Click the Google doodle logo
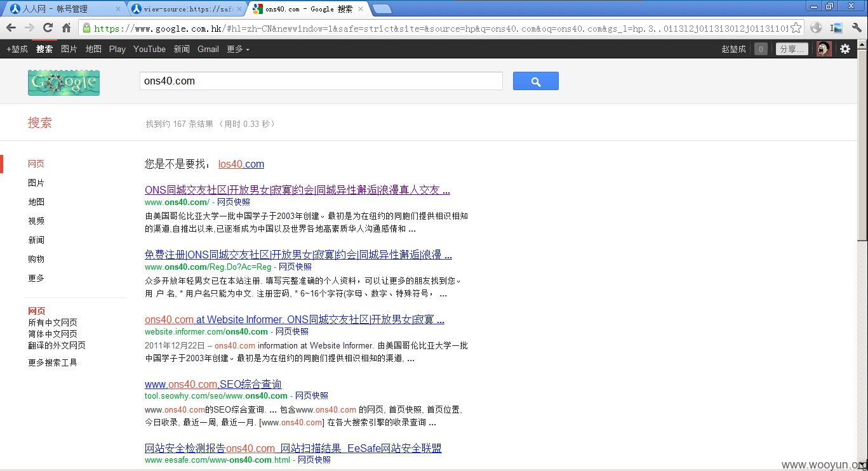This screenshot has width=868, height=471. tap(63, 83)
